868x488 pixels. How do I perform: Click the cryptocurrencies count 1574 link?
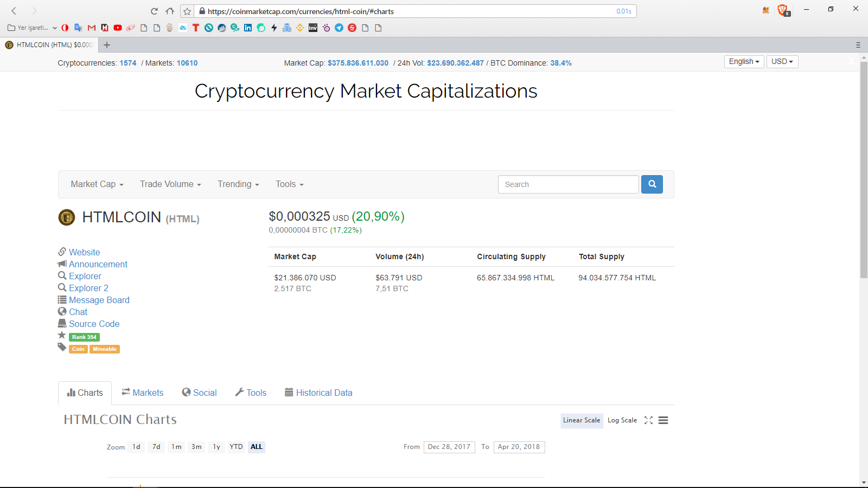tap(128, 63)
